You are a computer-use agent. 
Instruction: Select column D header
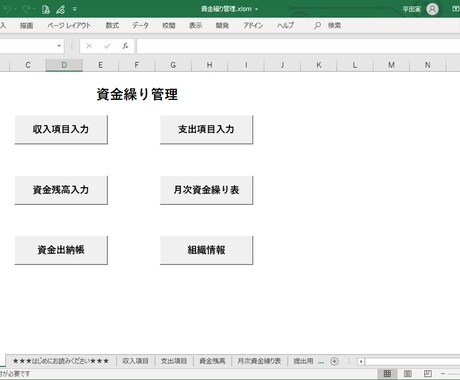[64, 65]
